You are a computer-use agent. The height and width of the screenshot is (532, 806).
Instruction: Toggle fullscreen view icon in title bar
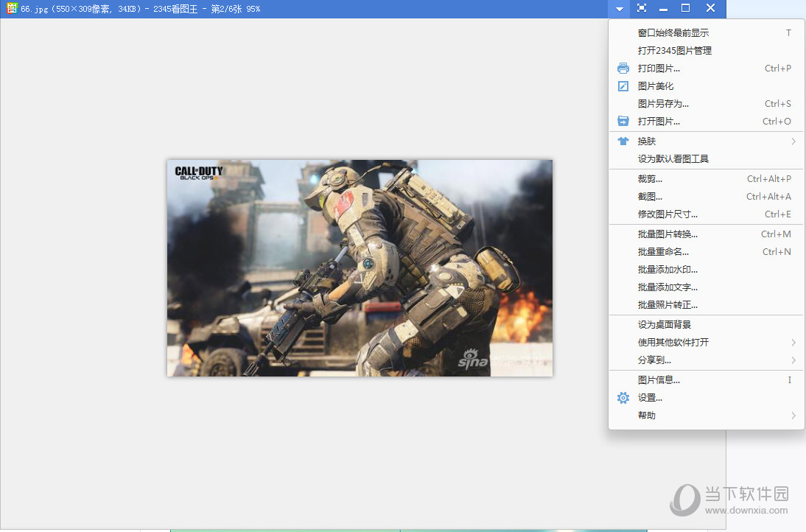(x=642, y=8)
